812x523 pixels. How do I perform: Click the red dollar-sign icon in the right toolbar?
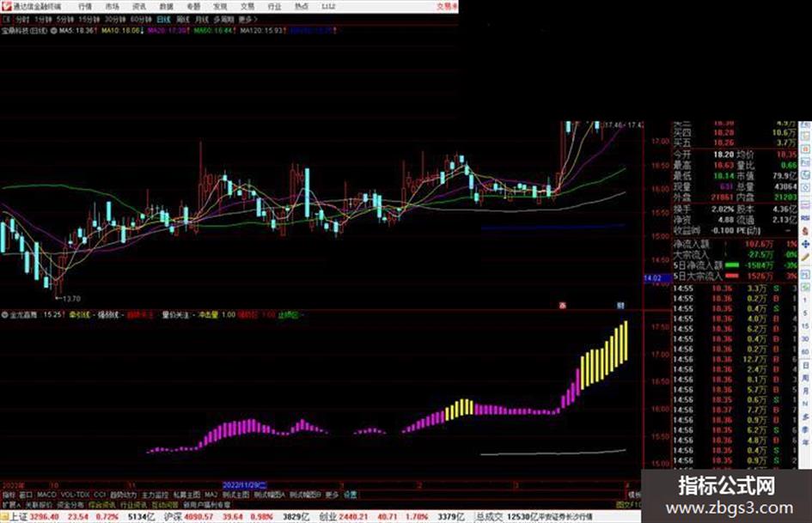click(805, 230)
